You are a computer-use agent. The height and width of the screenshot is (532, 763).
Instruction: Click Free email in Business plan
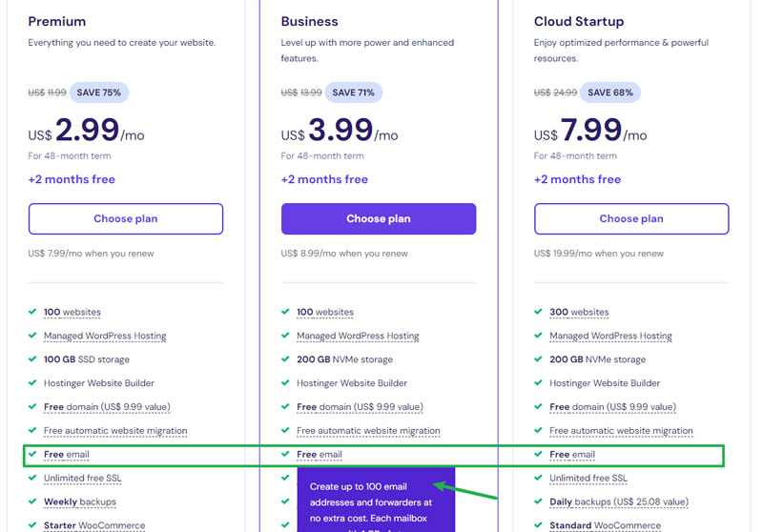[320, 455]
